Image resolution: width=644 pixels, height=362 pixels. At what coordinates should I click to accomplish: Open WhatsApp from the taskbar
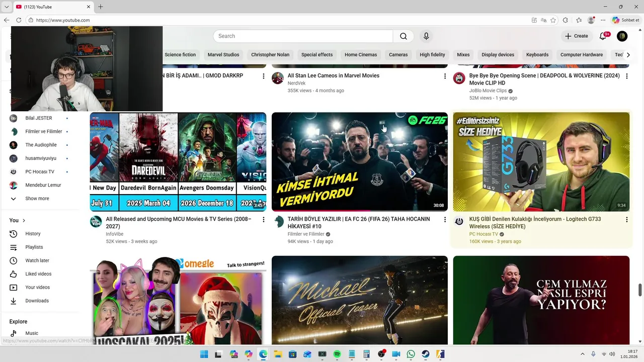[411, 354]
